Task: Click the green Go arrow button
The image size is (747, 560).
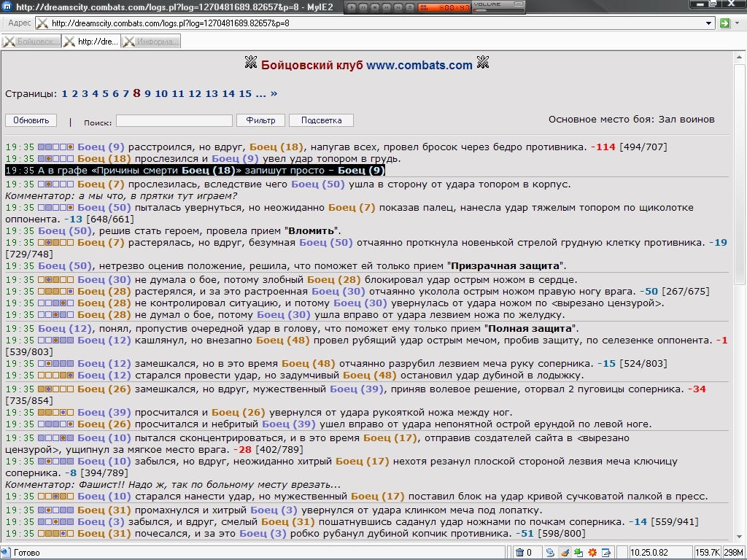Action: 724,23
